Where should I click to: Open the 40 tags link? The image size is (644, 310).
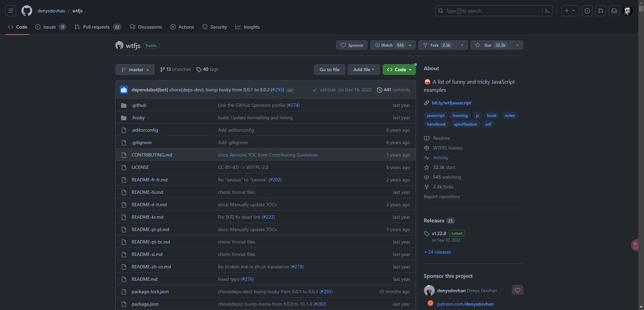pos(207,69)
